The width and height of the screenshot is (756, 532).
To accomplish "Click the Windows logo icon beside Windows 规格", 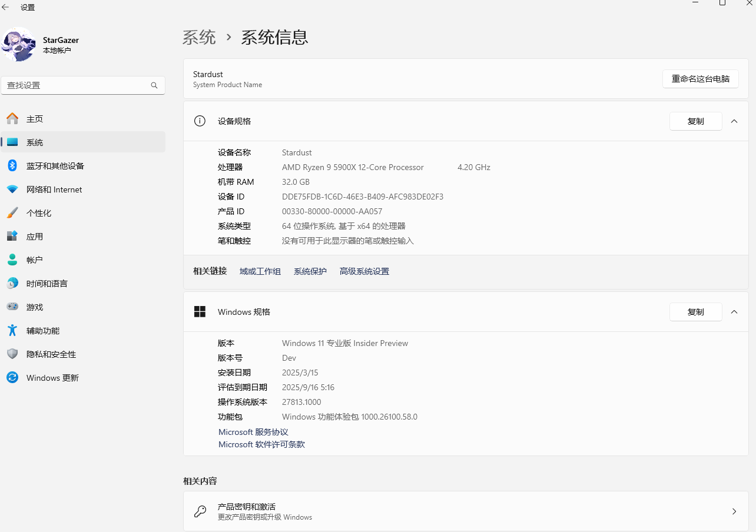I will point(200,312).
